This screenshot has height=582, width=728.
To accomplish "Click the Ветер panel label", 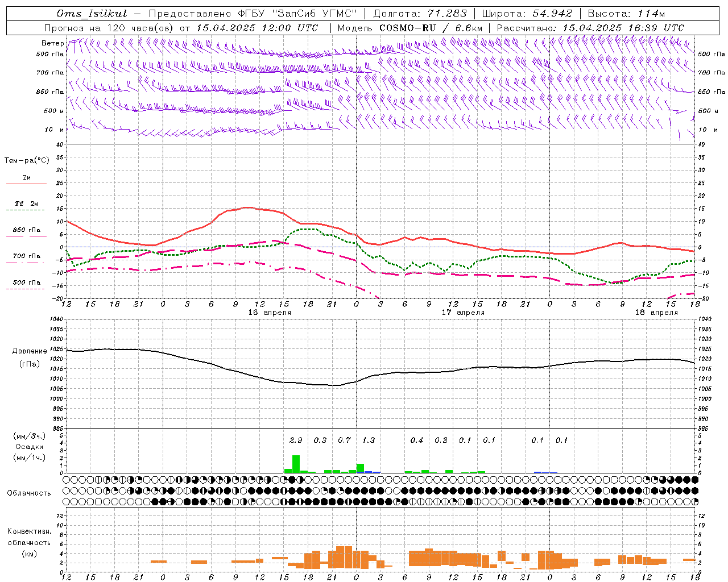I will click(52, 43).
